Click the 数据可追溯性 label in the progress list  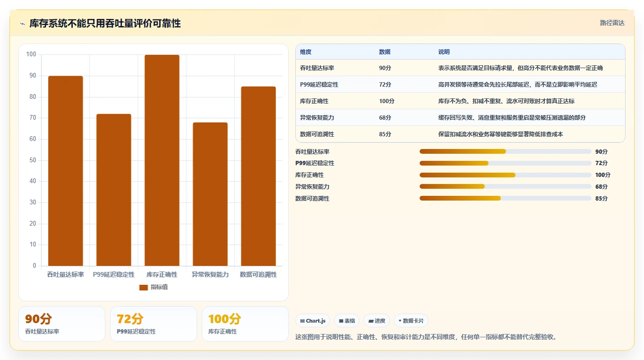pos(312,199)
